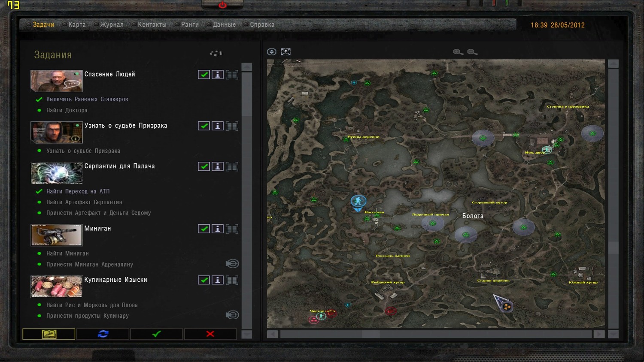Viewport: 644px width, 362px height.
Task: Click the red skull marker near Рыбацкий хутор
Action: click(390, 311)
